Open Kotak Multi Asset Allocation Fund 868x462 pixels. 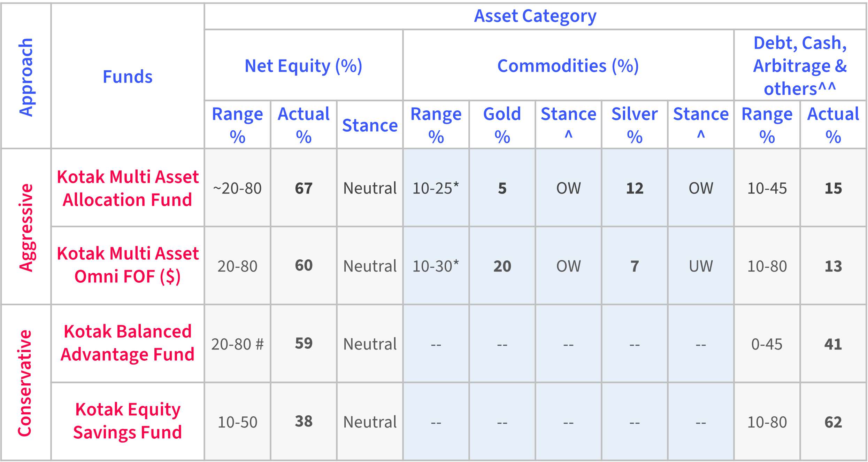(128, 188)
